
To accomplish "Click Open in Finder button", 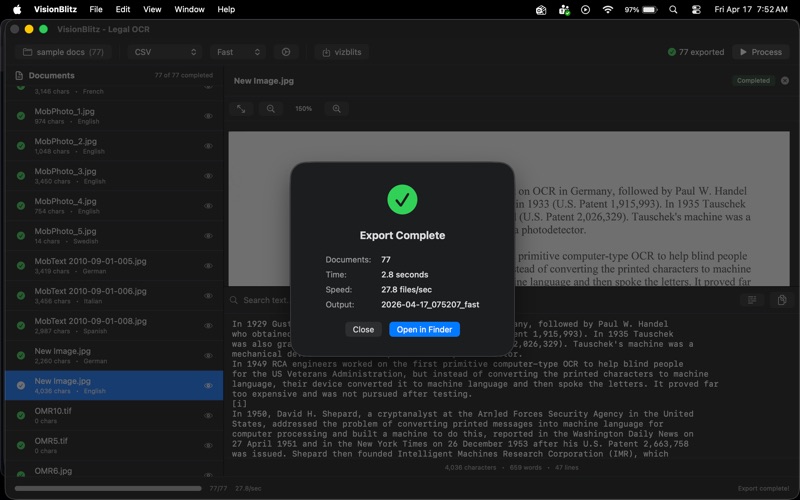I will [424, 330].
